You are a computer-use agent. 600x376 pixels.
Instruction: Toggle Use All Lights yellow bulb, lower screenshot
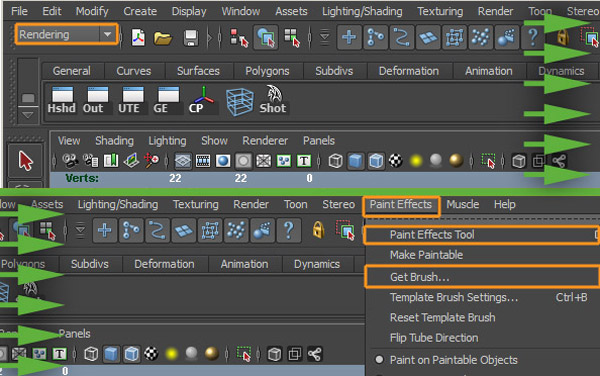[x=171, y=354]
